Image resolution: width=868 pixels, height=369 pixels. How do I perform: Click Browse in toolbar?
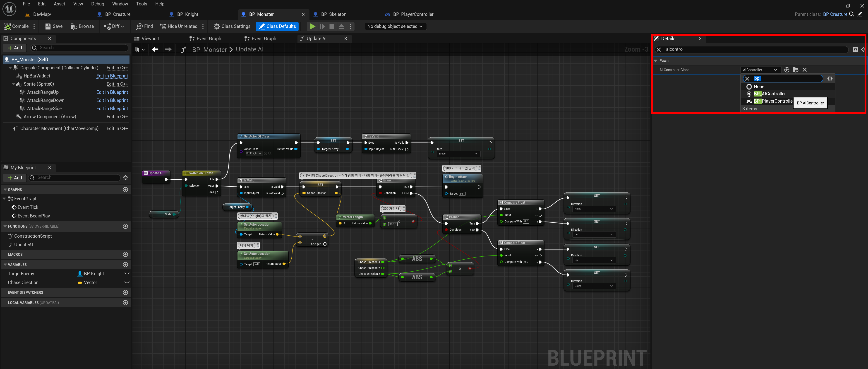82,26
